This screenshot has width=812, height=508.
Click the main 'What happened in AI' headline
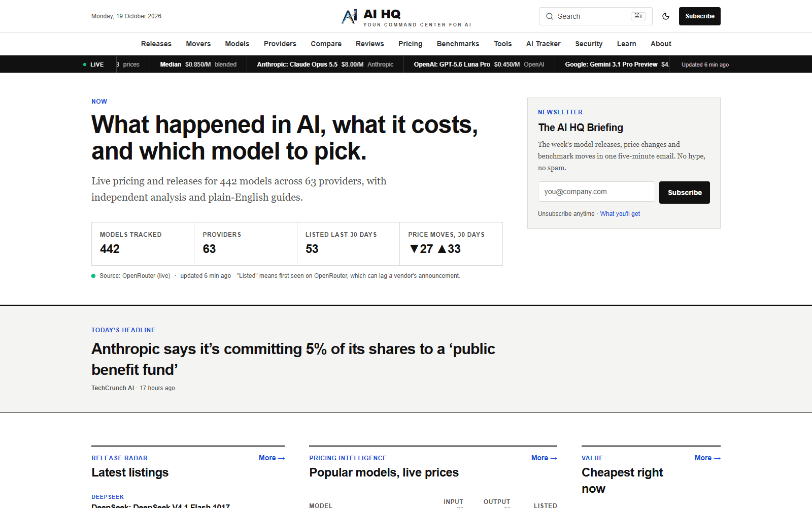point(285,138)
